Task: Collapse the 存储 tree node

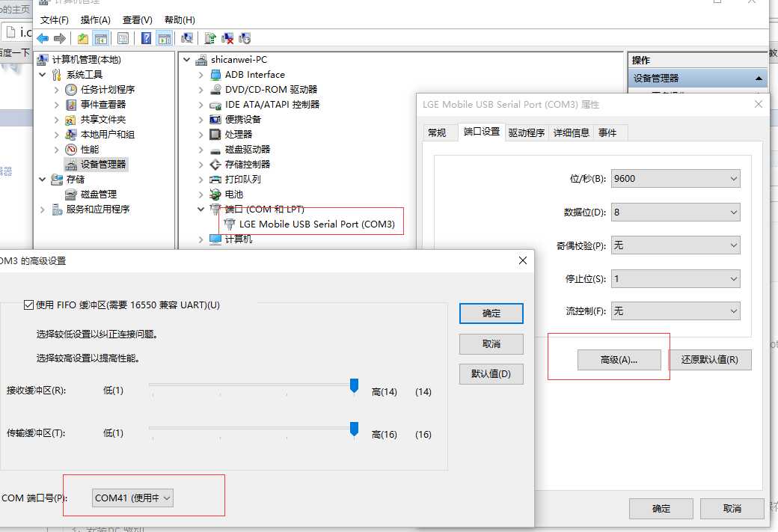Action: click(x=43, y=179)
